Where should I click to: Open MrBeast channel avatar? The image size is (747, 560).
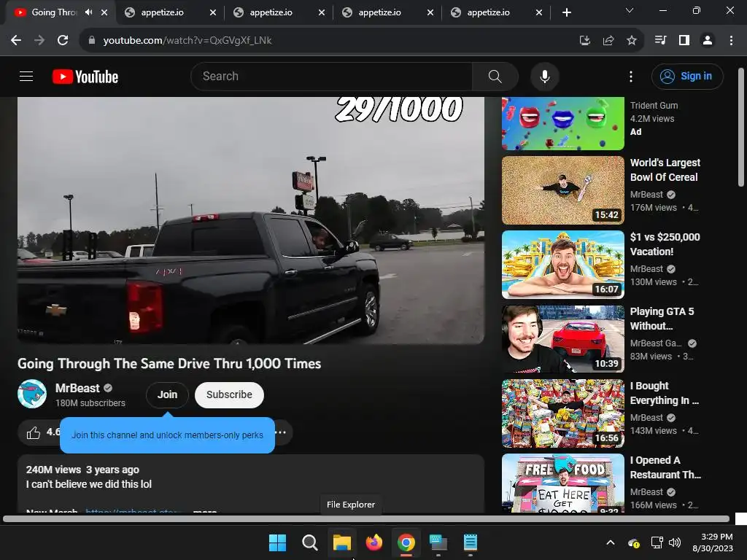[x=32, y=394]
